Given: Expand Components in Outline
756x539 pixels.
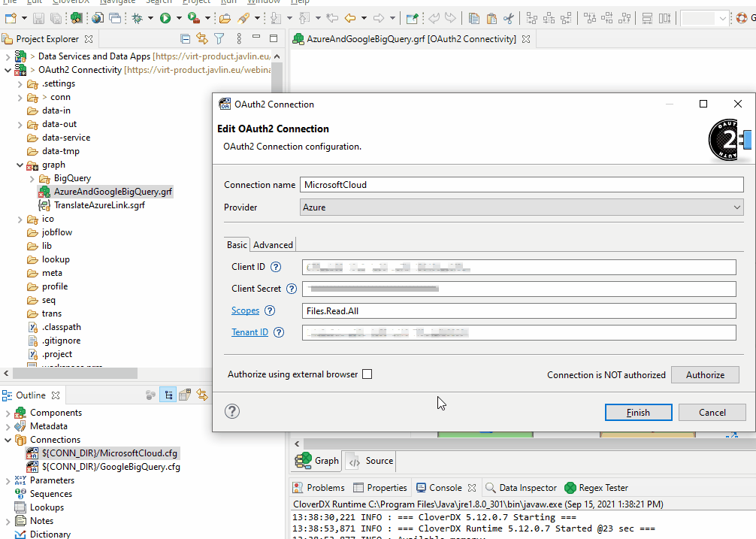Looking at the screenshot, I should click(x=8, y=413).
